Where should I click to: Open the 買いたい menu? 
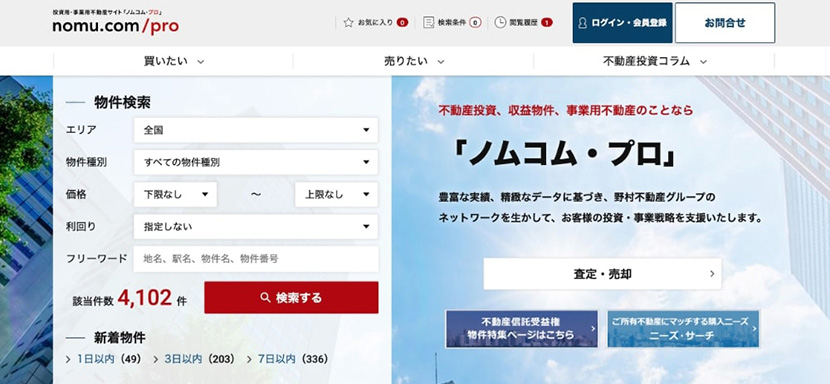point(173,61)
